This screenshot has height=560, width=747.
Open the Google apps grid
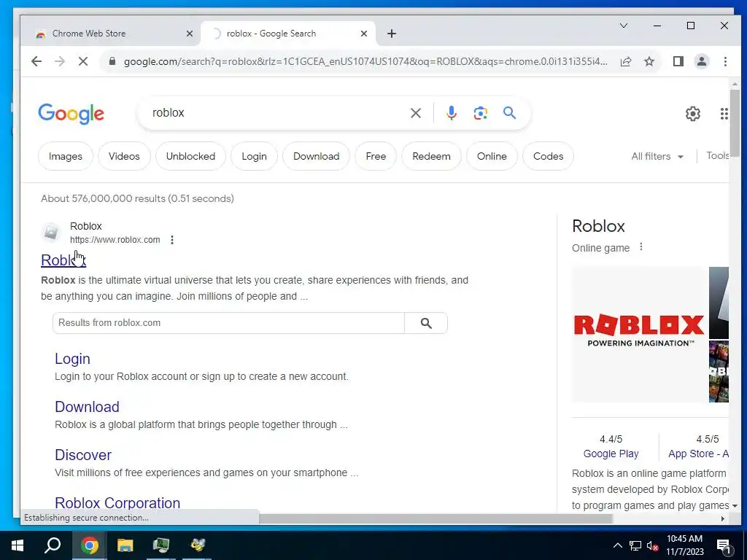click(x=724, y=114)
